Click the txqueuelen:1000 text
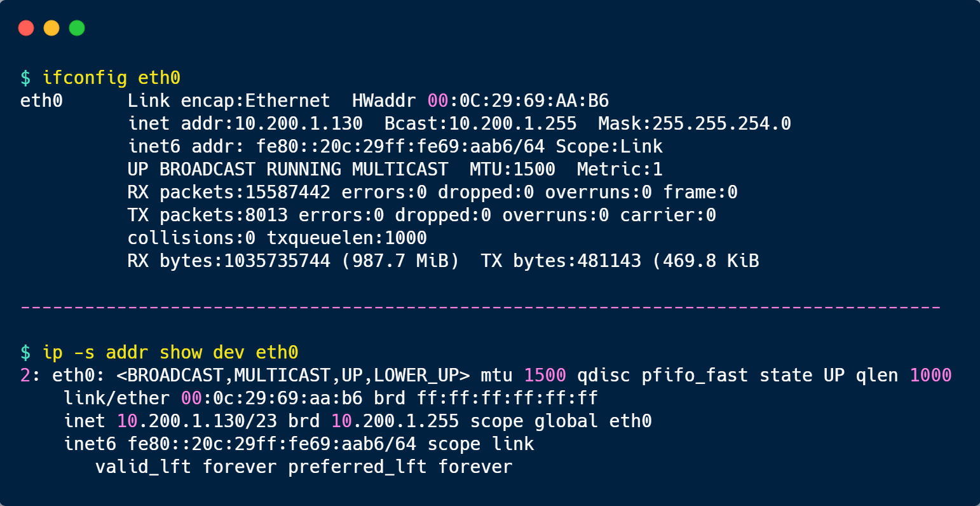980x506 pixels. point(346,238)
